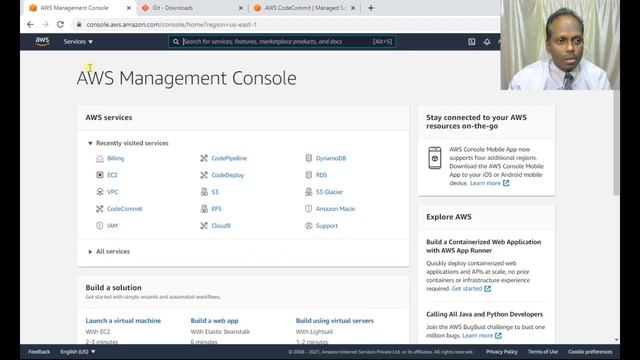Expand the All services section
The width and height of the screenshot is (640, 360).
coord(90,251)
